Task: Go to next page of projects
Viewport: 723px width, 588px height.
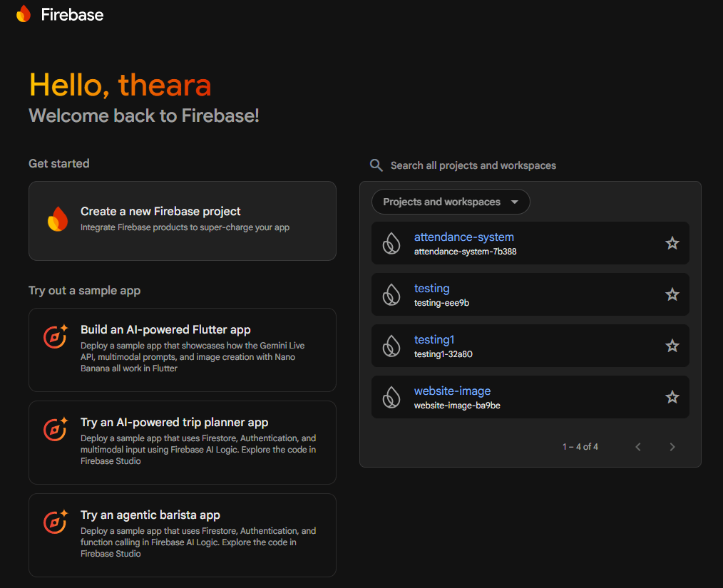Action: click(x=672, y=447)
